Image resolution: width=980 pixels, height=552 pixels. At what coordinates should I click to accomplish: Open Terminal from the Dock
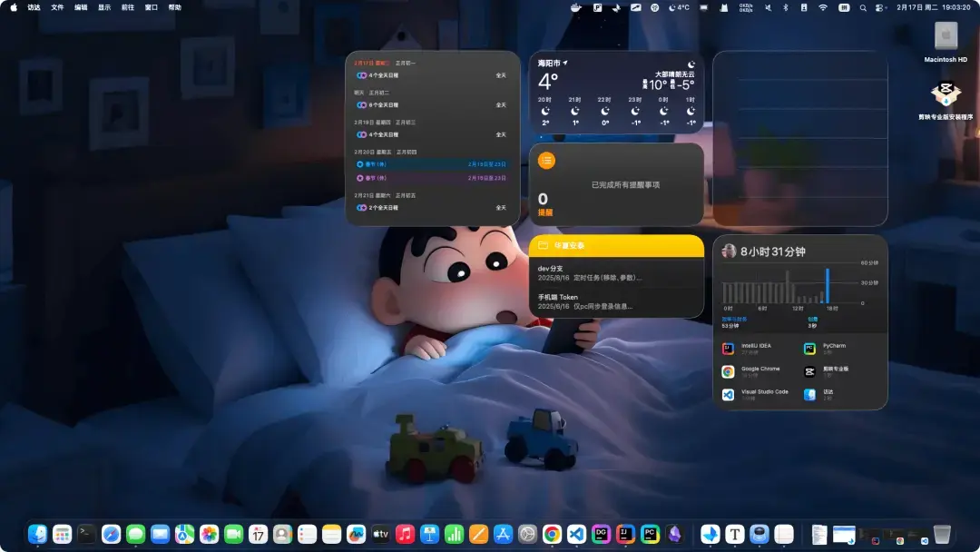[84, 533]
